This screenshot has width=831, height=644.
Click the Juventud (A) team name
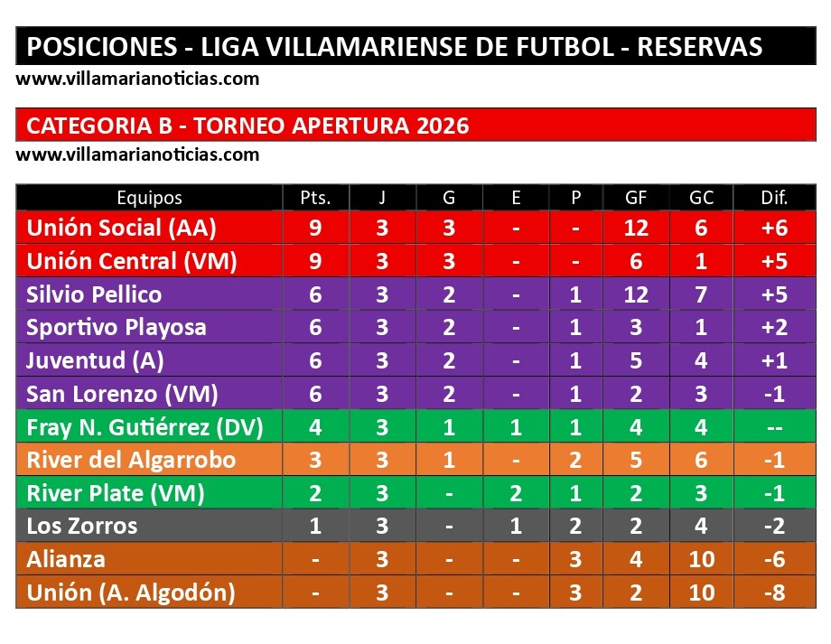coord(95,360)
